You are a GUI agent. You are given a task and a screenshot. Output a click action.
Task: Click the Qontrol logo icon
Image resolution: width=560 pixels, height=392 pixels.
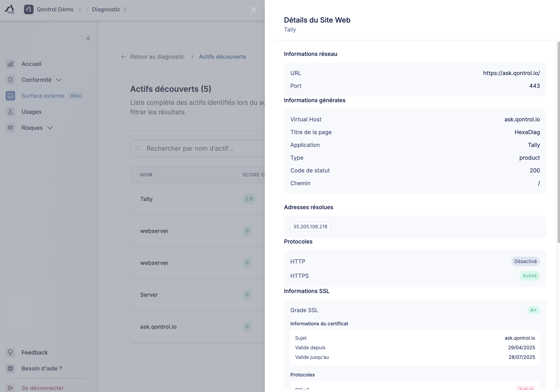[x=10, y=10]
